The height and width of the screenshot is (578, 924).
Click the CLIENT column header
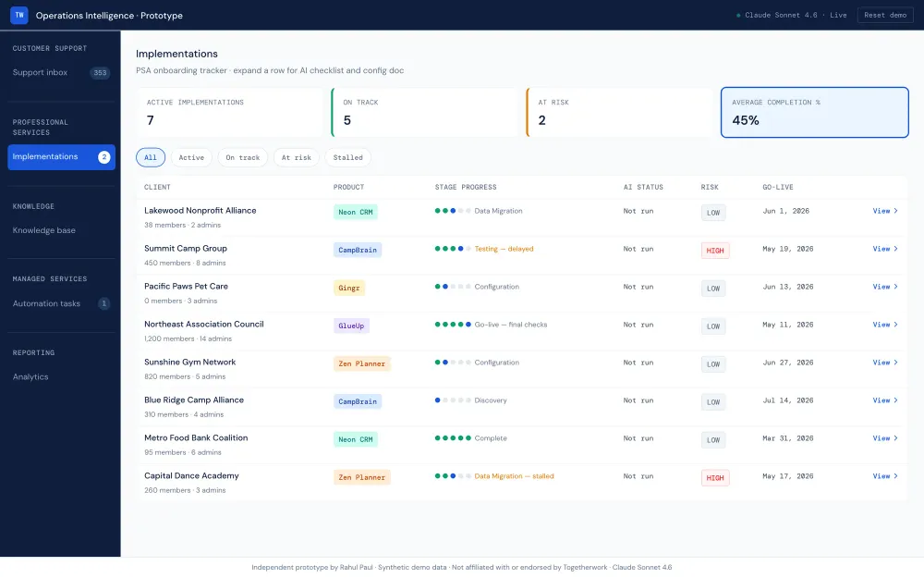pos(157,187)
